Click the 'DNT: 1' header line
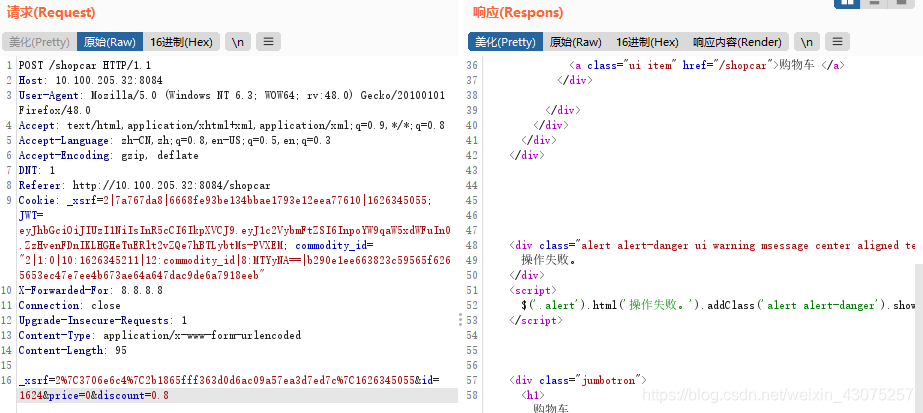 coord(36,170)
